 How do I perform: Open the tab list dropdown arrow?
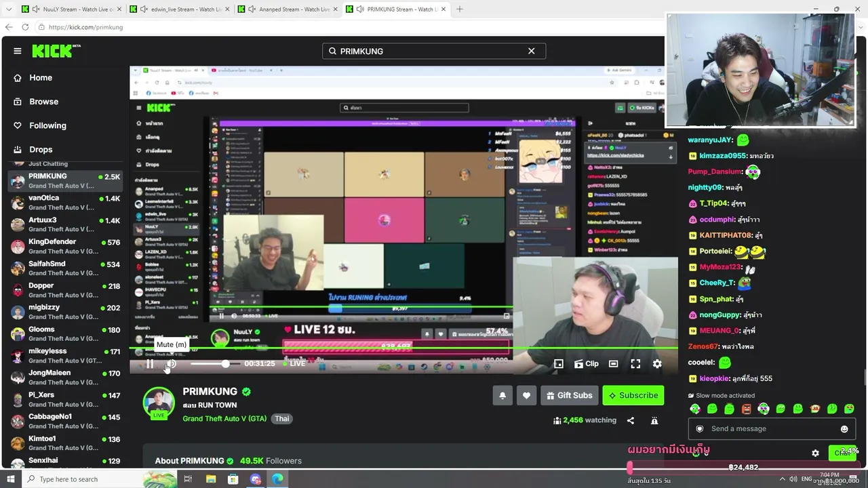click(x=9, y=9)
